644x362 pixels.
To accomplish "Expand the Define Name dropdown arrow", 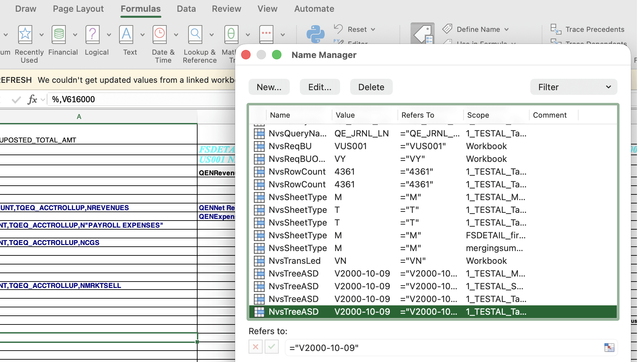I will click(506, 29).
